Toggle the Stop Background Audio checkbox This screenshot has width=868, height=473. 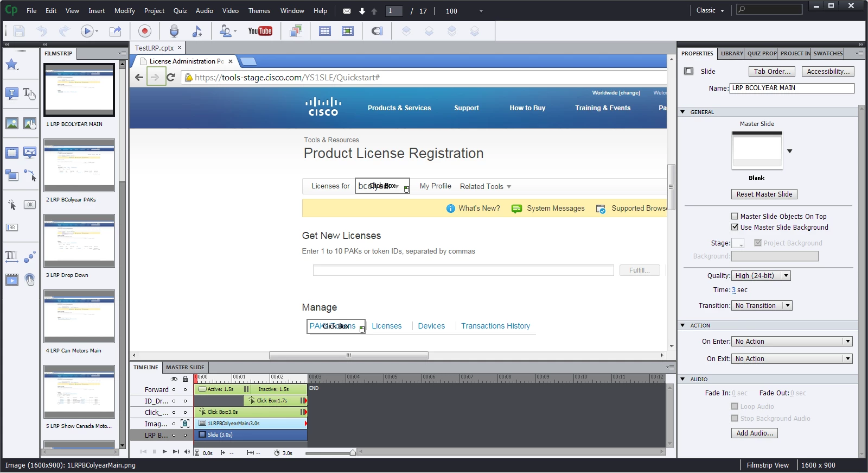[x=735, y=418]
